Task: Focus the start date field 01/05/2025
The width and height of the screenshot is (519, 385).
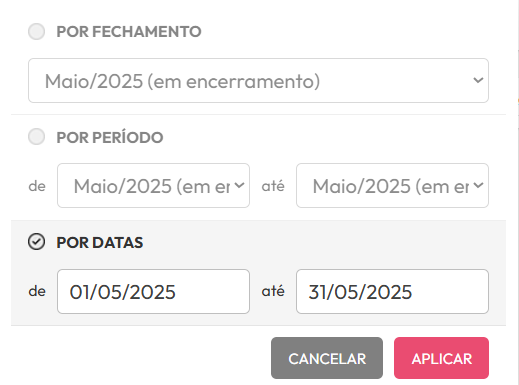Action: pyautogui.click(x=153, y=292)
